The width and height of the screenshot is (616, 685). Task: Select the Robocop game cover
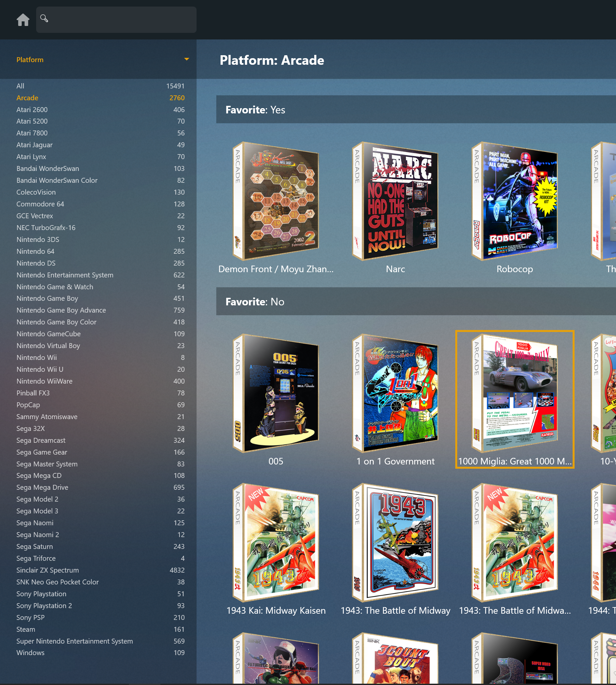point(515,201)
